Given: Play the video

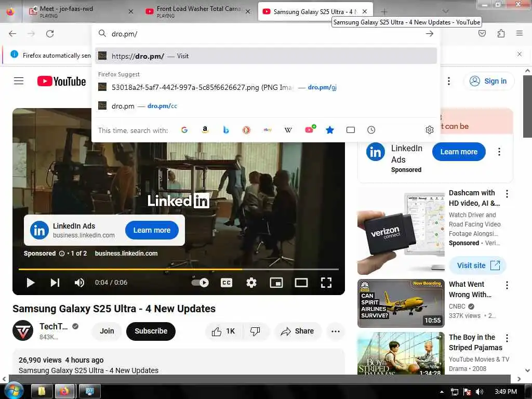Looking at the screenshot, I should [x=31, y=283].
